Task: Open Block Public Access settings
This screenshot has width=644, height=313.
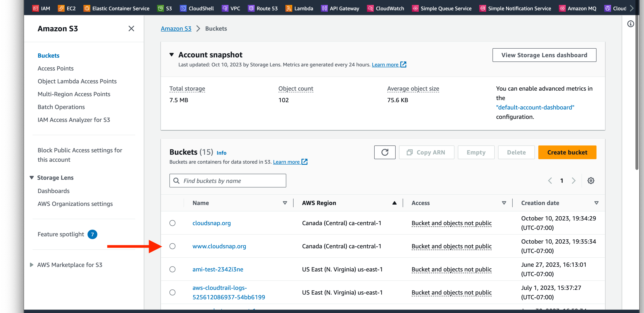Action: [80, 155]
